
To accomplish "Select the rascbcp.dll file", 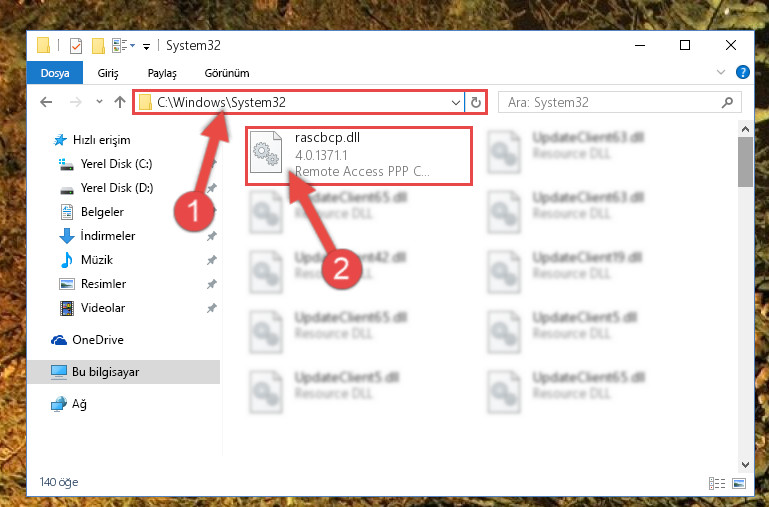I will click(359, 156).
